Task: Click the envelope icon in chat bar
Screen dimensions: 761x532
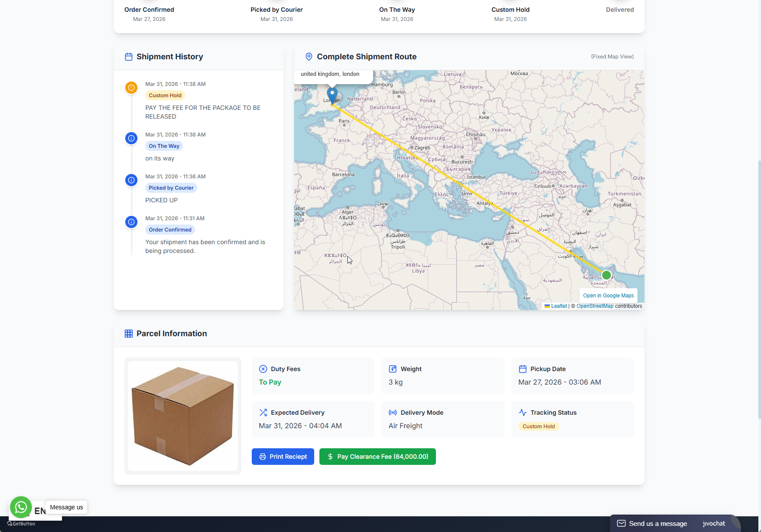Action: pos(621,523)
